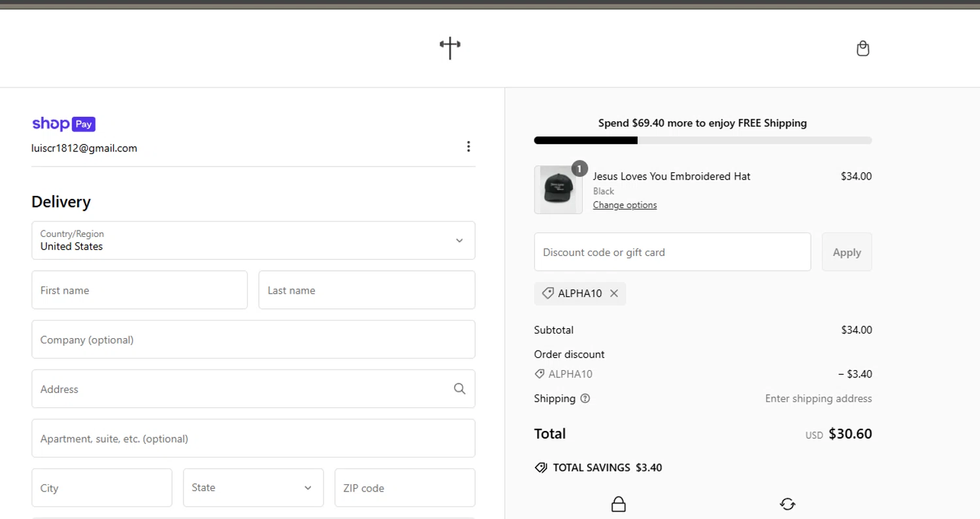The width and height of the screenshot is (980, 519).
Task: Click the Shop Pay logo
Action: tap(64, 123)
